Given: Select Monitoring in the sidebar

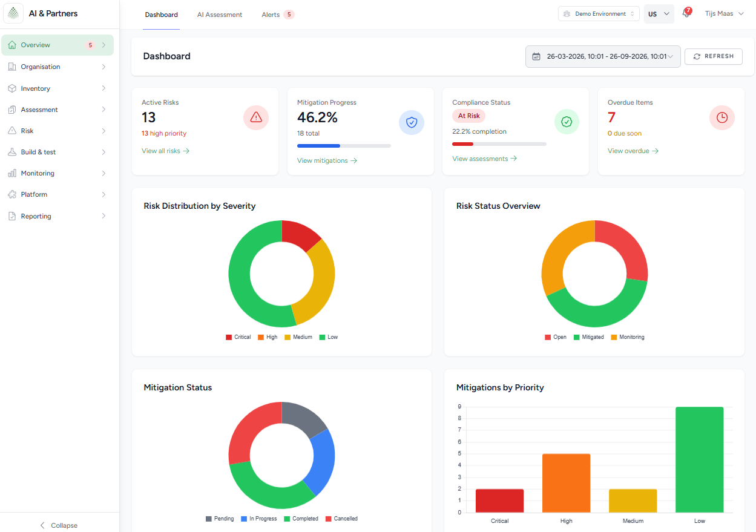Looking at the screenshot, I should [57, 173].
